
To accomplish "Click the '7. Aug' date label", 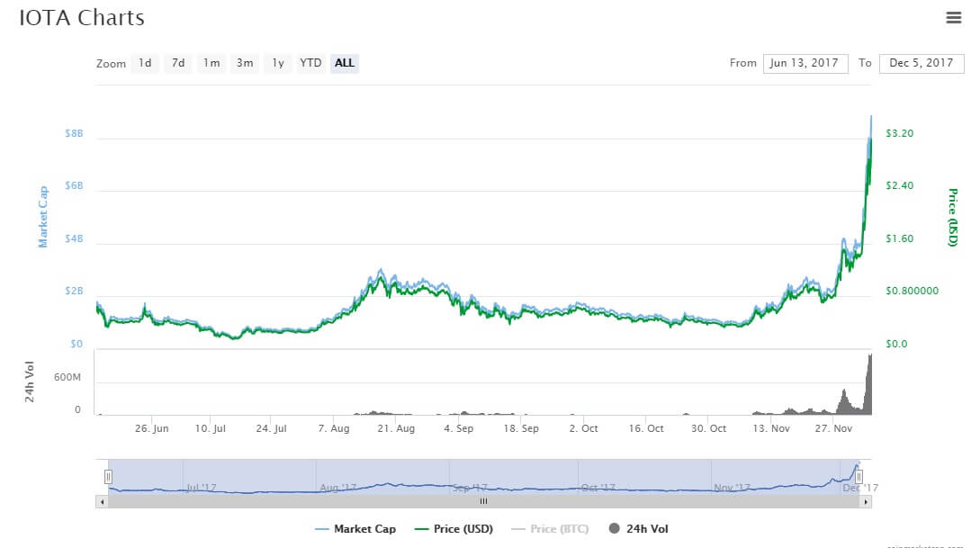I will click(334, 428).
